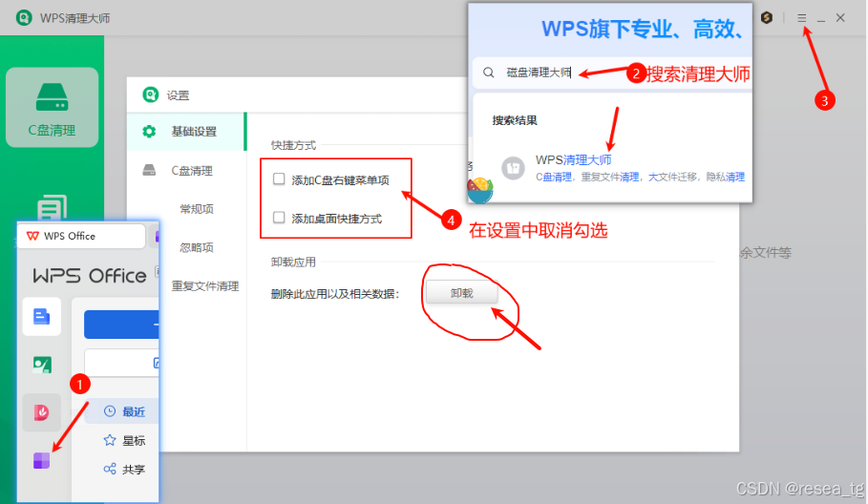Open the hamburger menu in title bar

coord(801,18)
